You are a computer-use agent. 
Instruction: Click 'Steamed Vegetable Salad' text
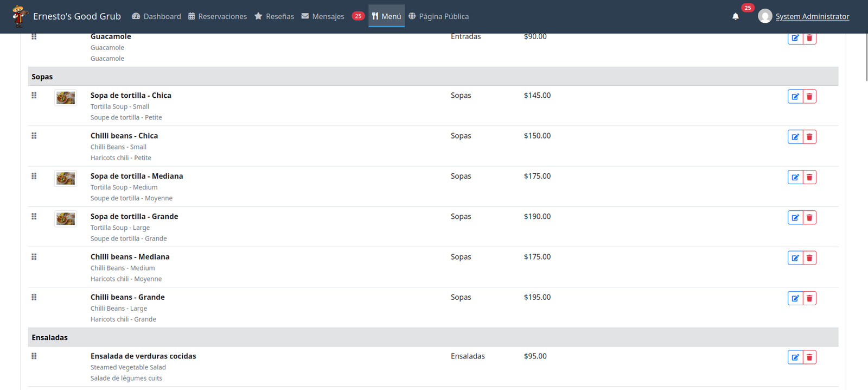128,368
